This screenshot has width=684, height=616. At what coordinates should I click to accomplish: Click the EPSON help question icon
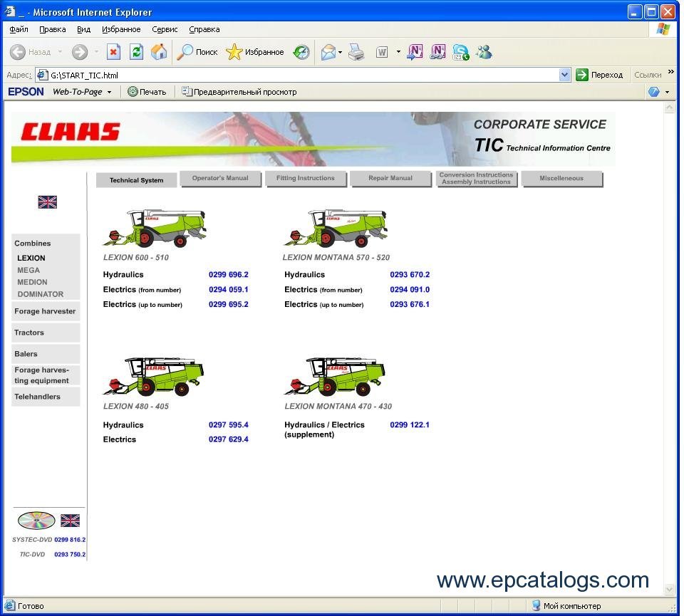coord(653,92)
